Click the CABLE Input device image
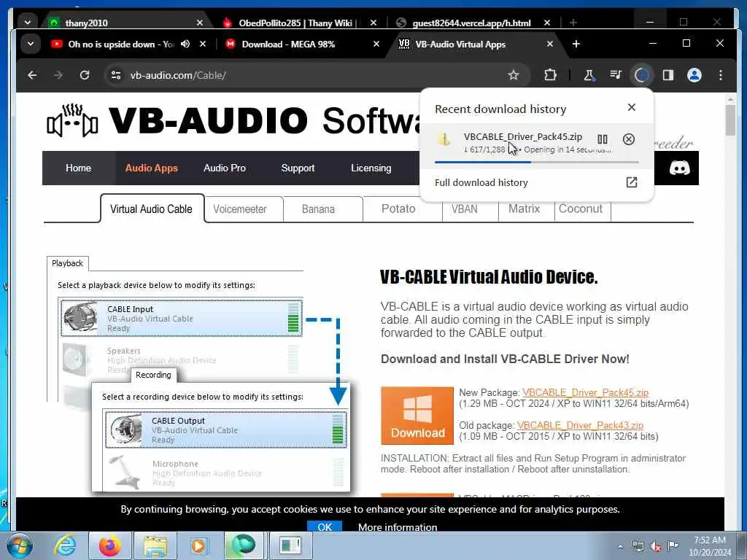Image resolution: width=747 pixels, height=560 pixels. 80,317
